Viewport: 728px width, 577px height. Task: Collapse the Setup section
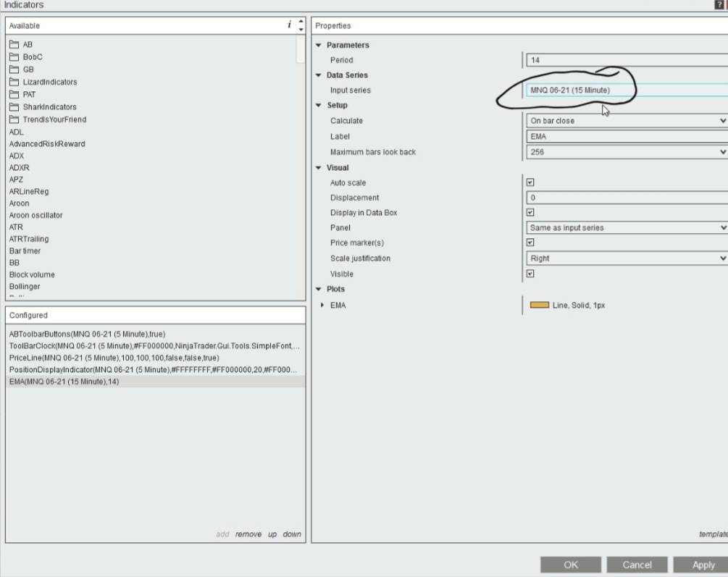(x=319, y=106)
